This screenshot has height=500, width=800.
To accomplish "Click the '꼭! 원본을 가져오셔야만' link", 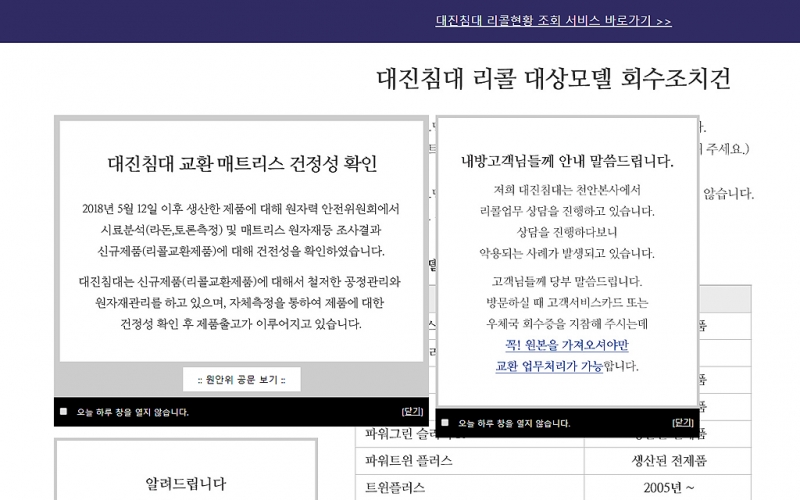I will point(567,345).
